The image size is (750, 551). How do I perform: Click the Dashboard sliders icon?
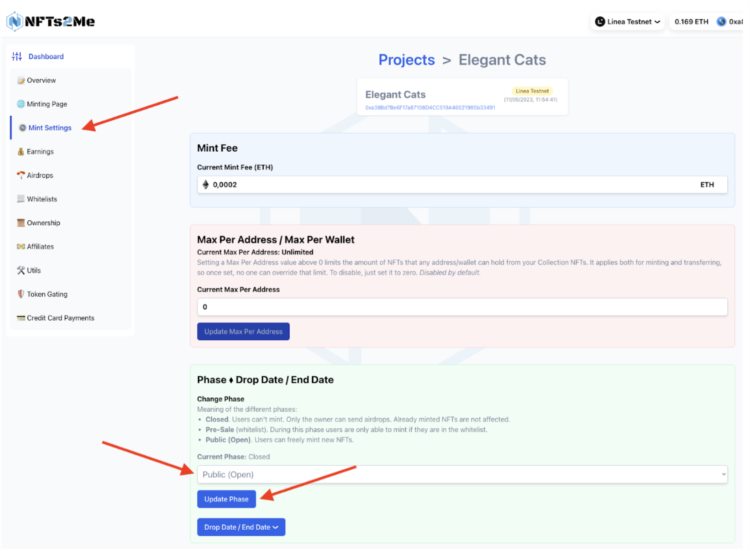(17, 57)
